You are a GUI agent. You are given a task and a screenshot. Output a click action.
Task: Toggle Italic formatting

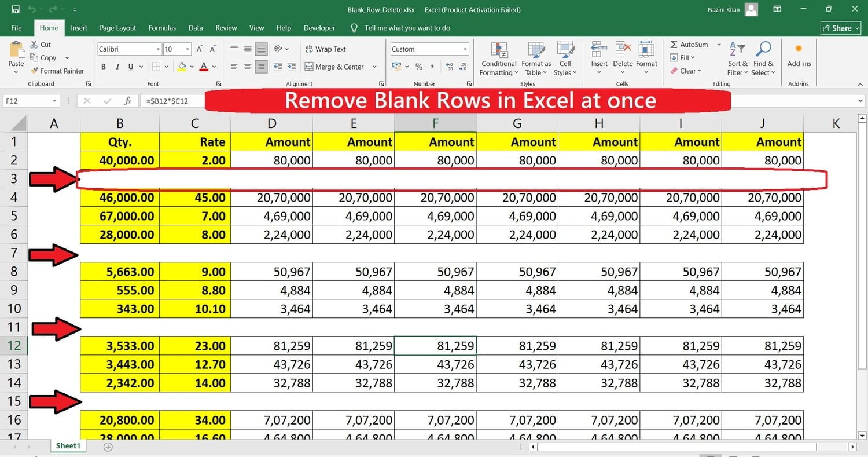click(x=117, y=67)
